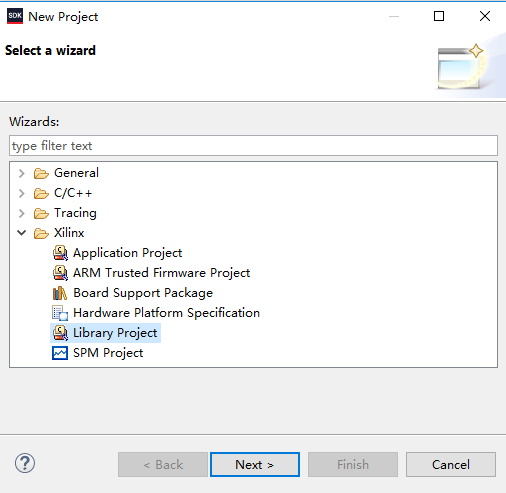Click the General folder icon

click(41, 173)
